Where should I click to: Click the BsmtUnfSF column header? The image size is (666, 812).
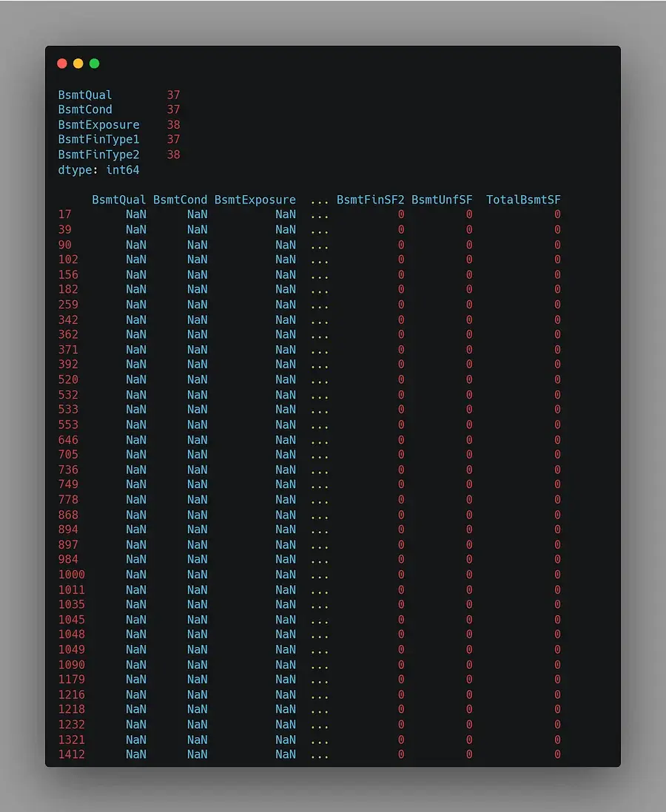442,200
